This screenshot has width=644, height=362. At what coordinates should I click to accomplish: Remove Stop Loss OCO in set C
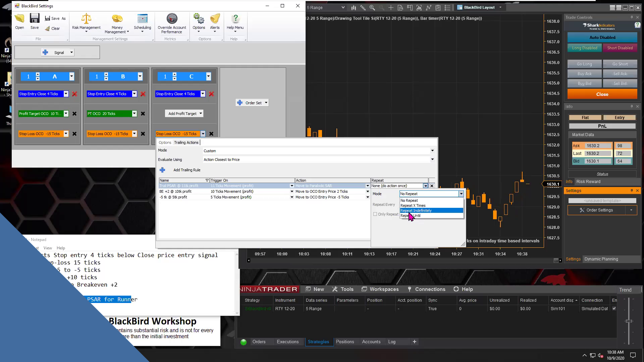click(211, 134)
